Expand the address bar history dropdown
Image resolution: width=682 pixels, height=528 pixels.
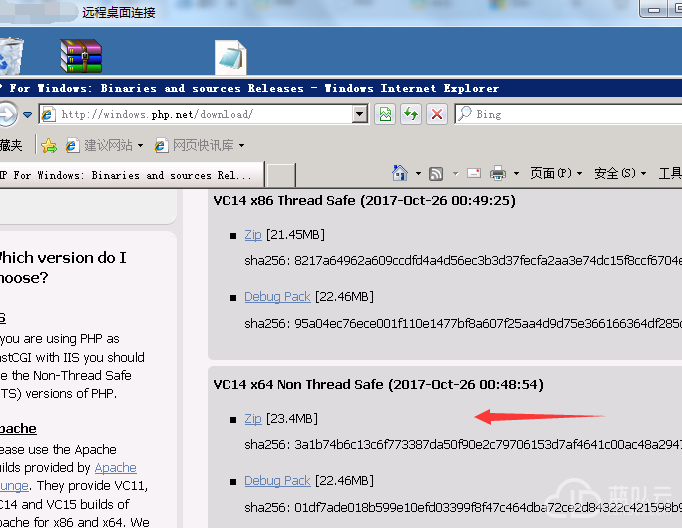pyautogui.click(x=360, y=114)
